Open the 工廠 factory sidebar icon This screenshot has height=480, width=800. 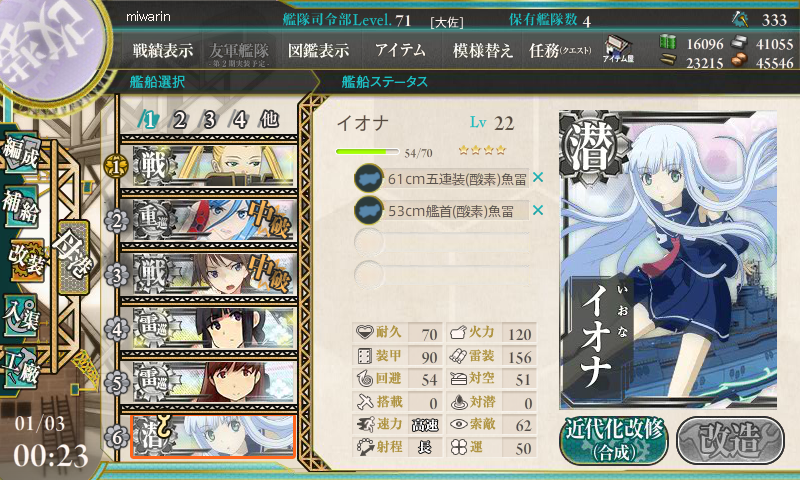point(20,366)
